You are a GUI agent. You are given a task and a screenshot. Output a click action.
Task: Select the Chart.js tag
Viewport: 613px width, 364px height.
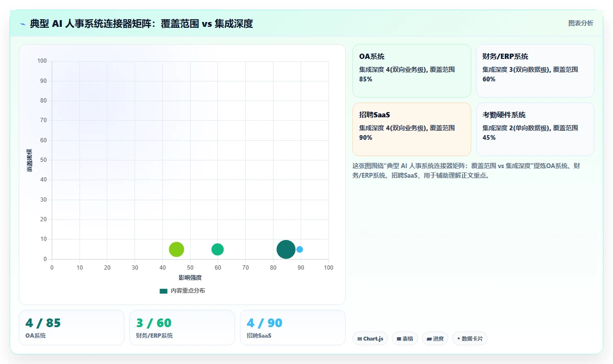click(370, 339)
